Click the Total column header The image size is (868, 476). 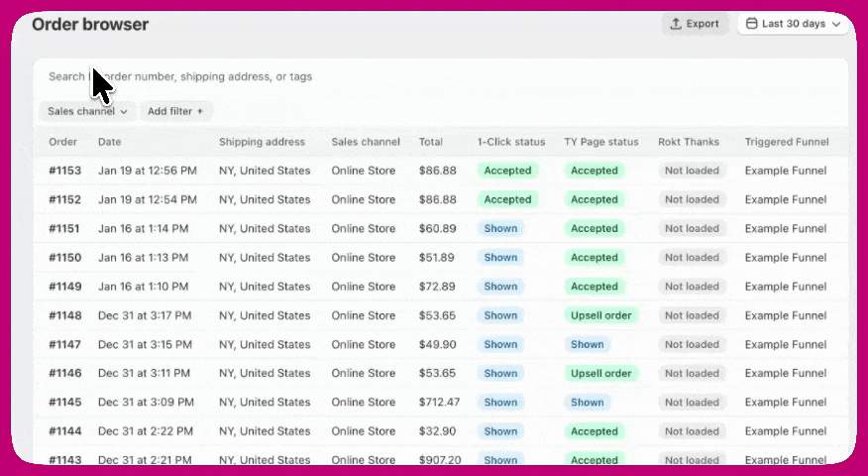(431, 142)
